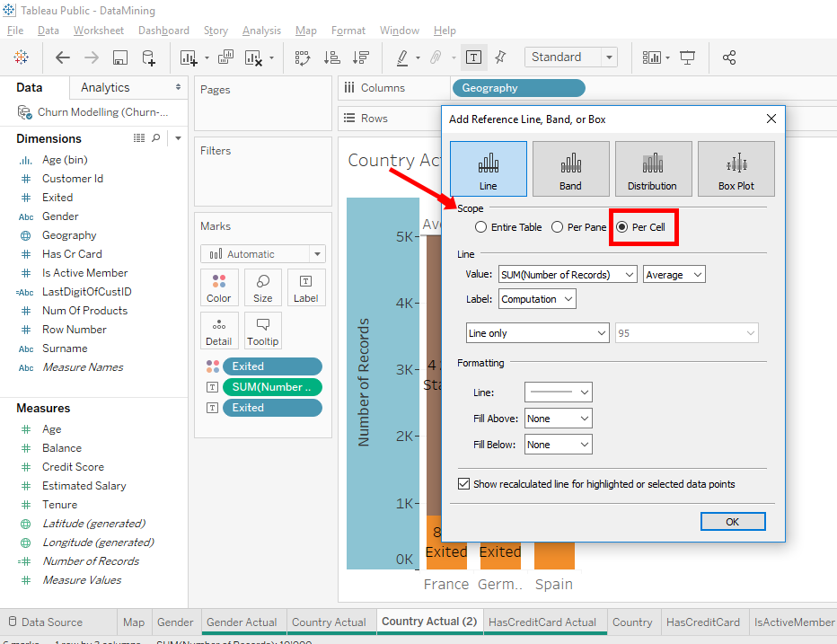Click the swap rows and columns icon
The image size is (837, 644).
pyautogui.click(x=303, y=57)
